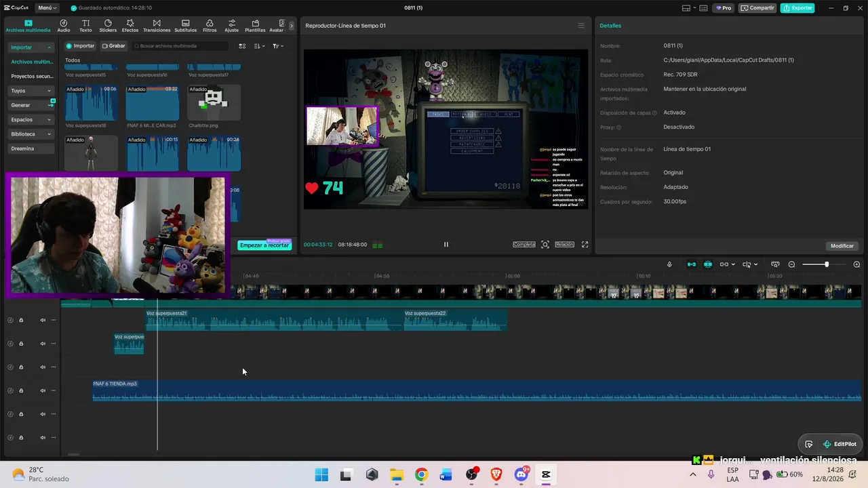This screenshot has width=868, height=488.
Task: Open Brave browser from the taskbar
Action: tap(496, 474)
